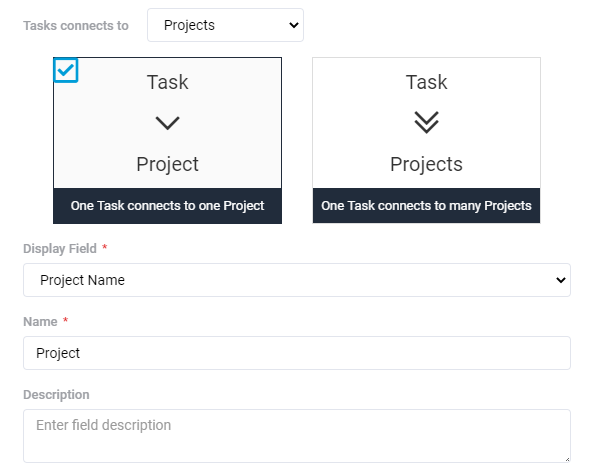This screenshot has height=465, width=594.
Task: Click the Tasks connects to label
Action: coord(76,25)
